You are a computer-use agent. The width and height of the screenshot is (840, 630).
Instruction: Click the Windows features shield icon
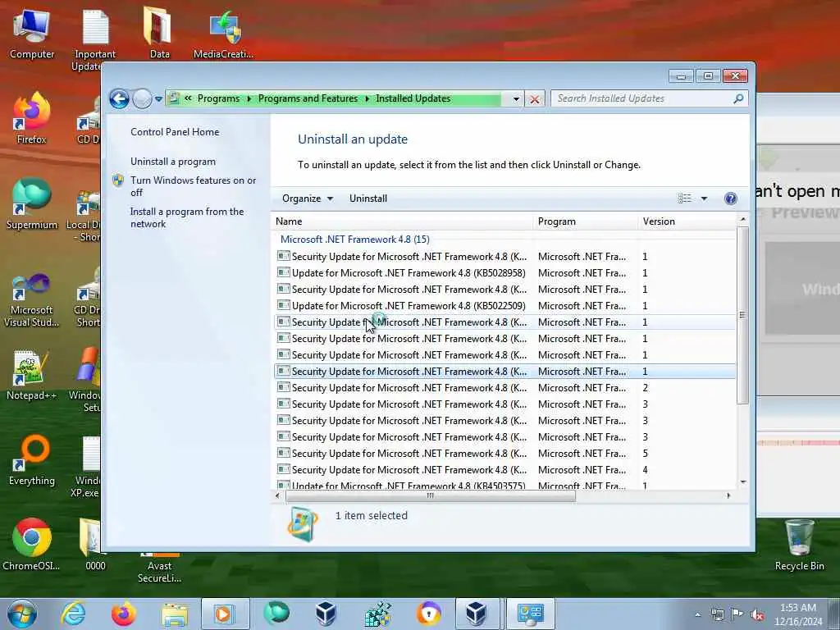(118, 180)
